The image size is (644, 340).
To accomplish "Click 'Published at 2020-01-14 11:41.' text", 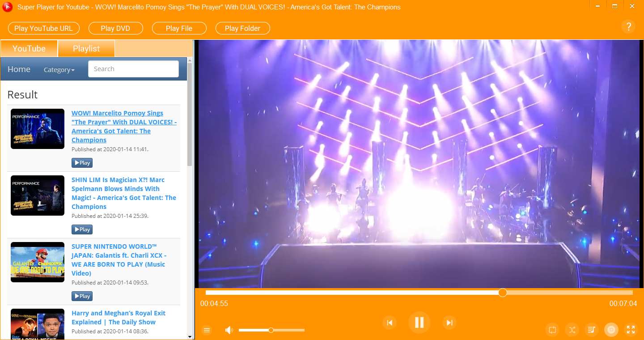I will pos(110,149).
